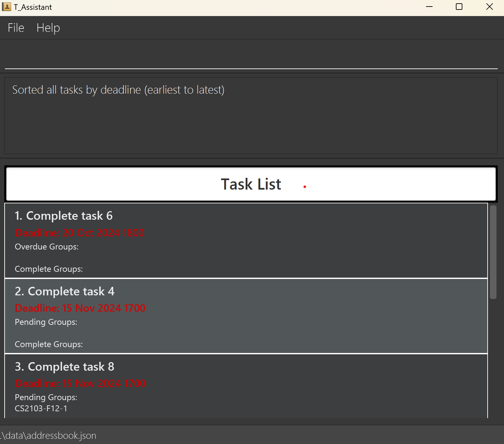
Task: Maximize the T_Assistant window
Action: pos(459,7)
